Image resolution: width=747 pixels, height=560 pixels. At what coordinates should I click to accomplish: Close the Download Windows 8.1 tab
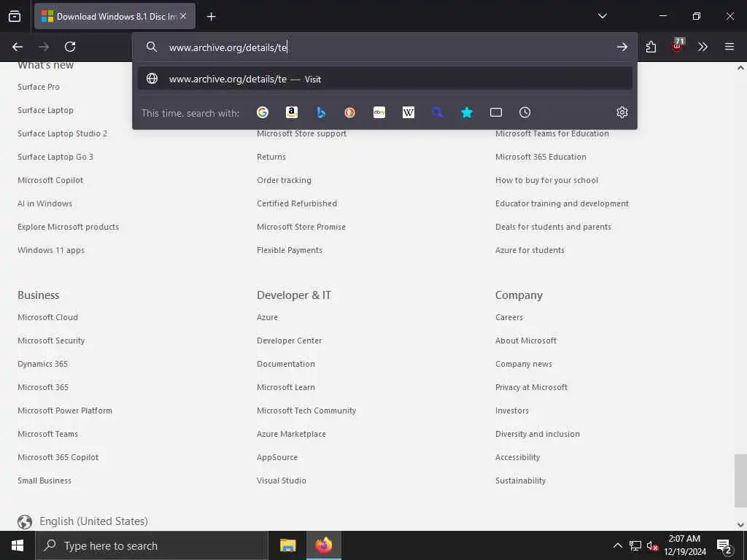tap(183, 16)
